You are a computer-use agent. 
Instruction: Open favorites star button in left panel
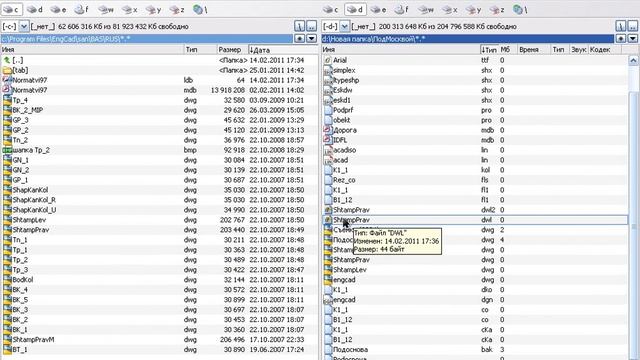[x=300, y=39]
